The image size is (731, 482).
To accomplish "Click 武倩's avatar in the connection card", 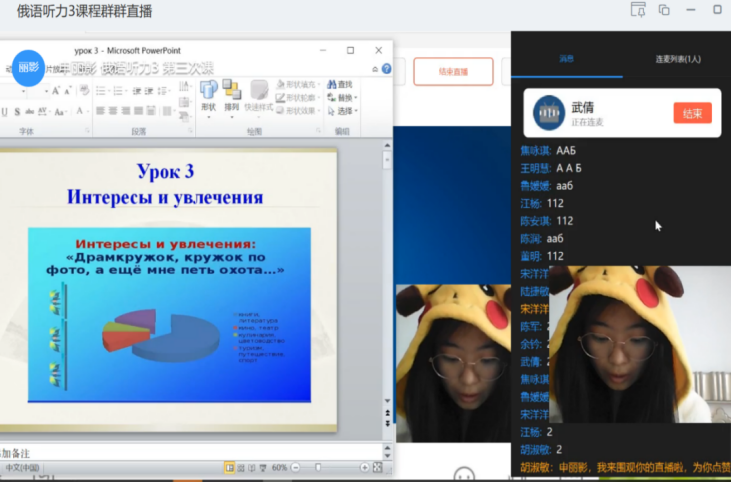I will click(x=549, y=112).
